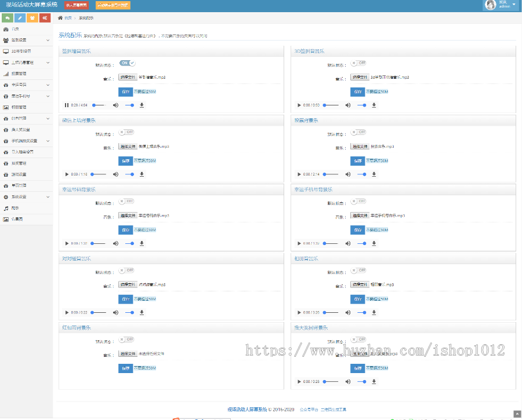
Task: Play the 幸运手机号背景乐 audio
Action: click(299, 243)
